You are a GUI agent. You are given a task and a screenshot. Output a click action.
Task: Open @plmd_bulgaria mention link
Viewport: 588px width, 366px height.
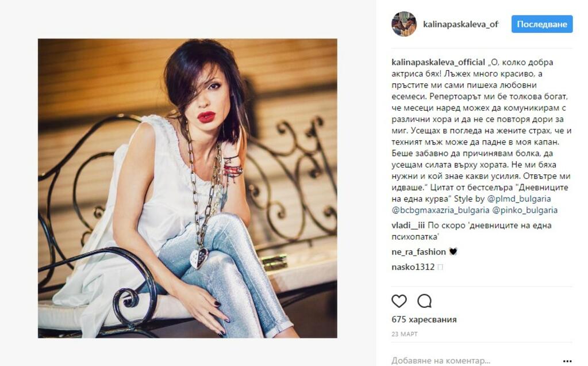pos(518,199)
